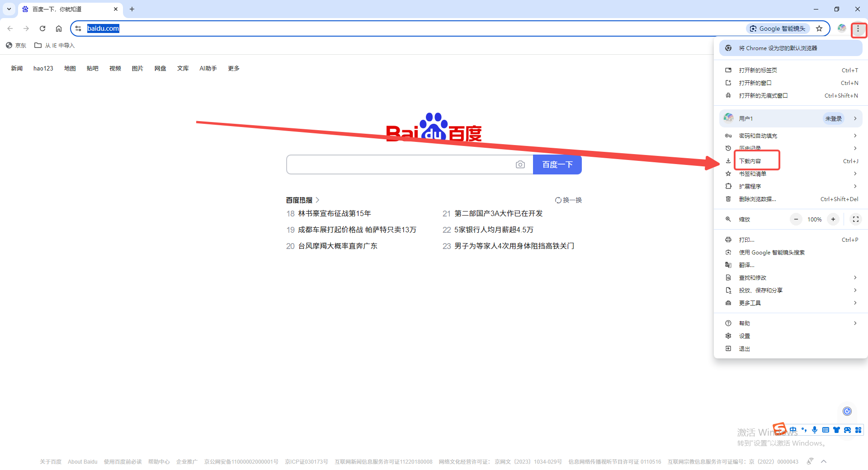
Task: Open hot search 台风摩羯大概率直奔广东
Action: pyautogui.click(x=338, y=246)
